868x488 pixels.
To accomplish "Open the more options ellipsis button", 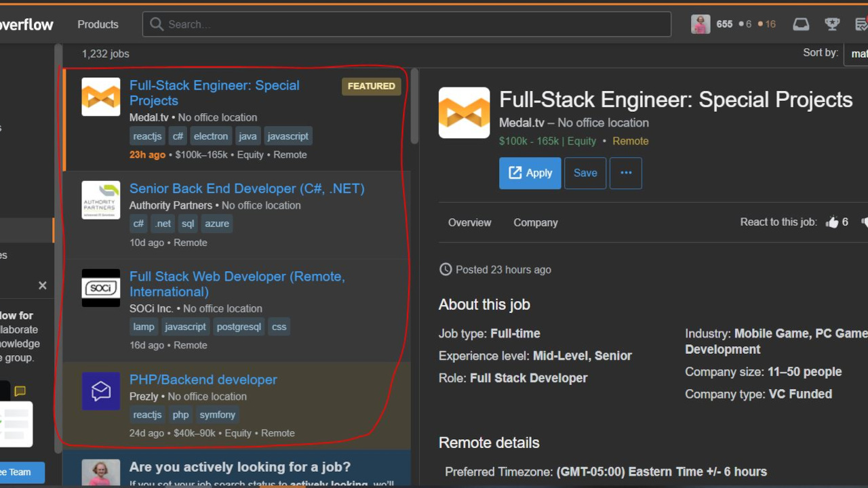I will click(626, 173).
